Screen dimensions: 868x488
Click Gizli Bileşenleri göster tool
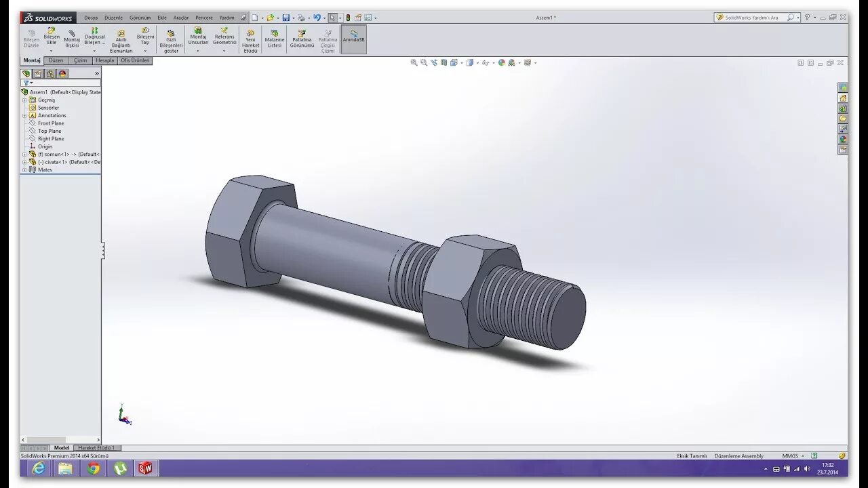point(171,41)
